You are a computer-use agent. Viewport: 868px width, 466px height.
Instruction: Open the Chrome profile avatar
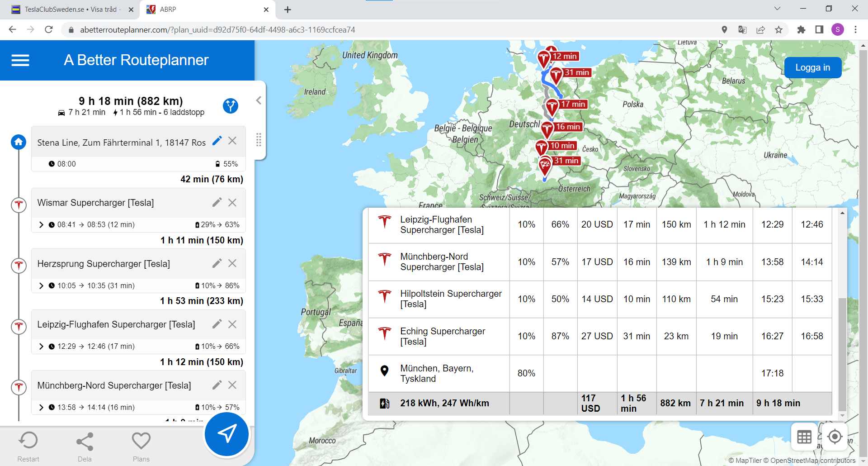tap(838, 29)
